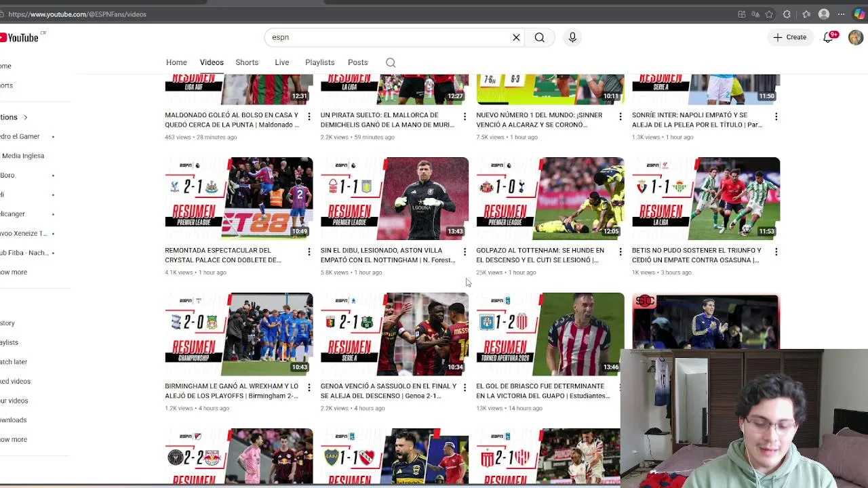This screenshot has width=868, height=488.
Task: Open the Shorts tab
Action: (x=247, y=62)
